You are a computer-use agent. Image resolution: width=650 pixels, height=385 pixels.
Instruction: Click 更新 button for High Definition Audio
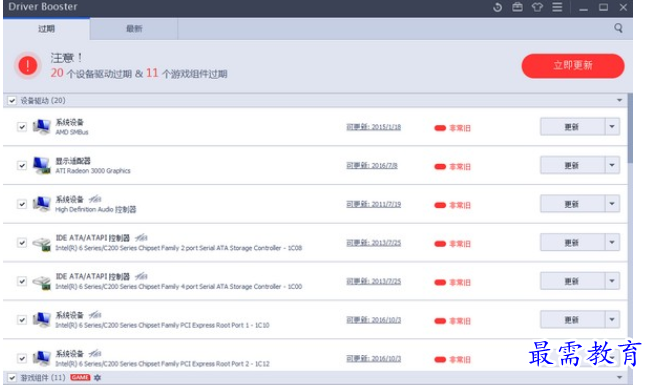point(572,204)
